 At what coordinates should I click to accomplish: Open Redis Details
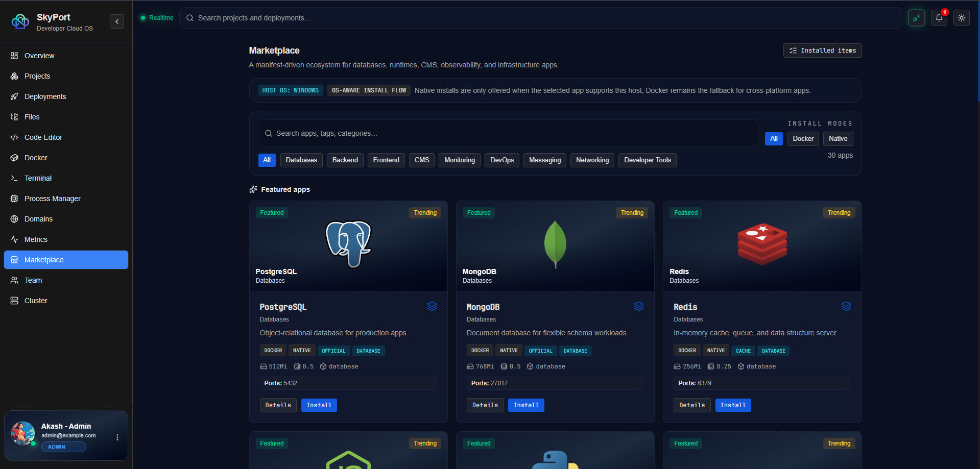[692, 405]
